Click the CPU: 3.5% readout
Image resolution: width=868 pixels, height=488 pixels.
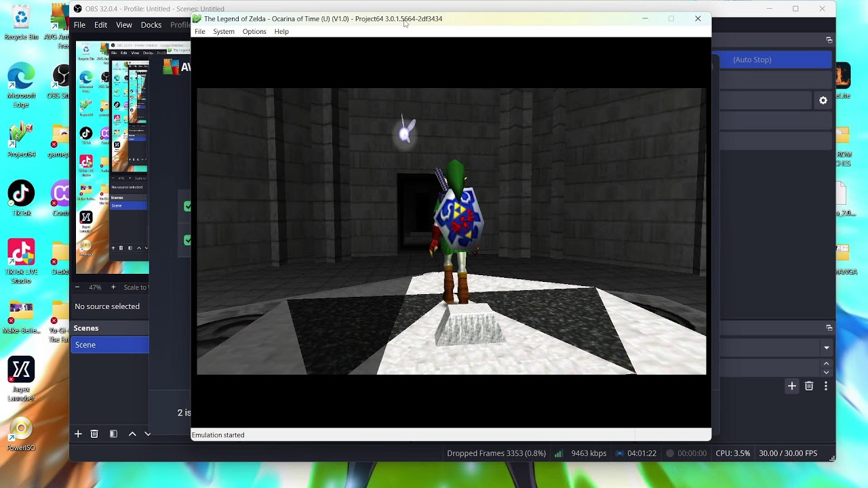tap(733, 453)
